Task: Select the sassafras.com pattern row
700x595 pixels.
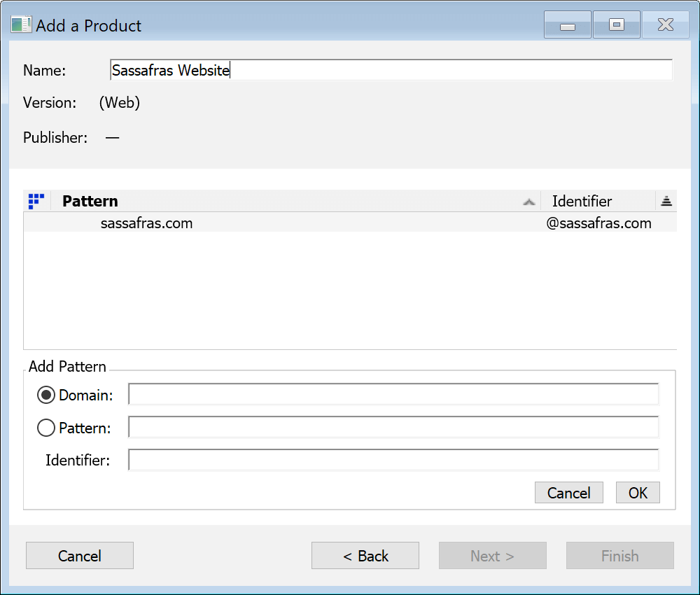Action: coord(280,223)
